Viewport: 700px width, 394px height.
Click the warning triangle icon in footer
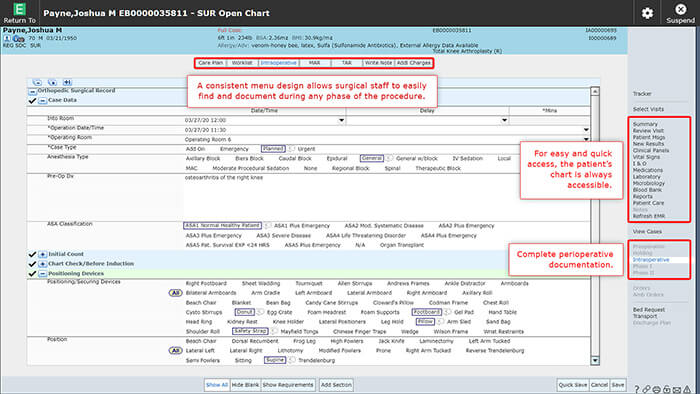687,390
